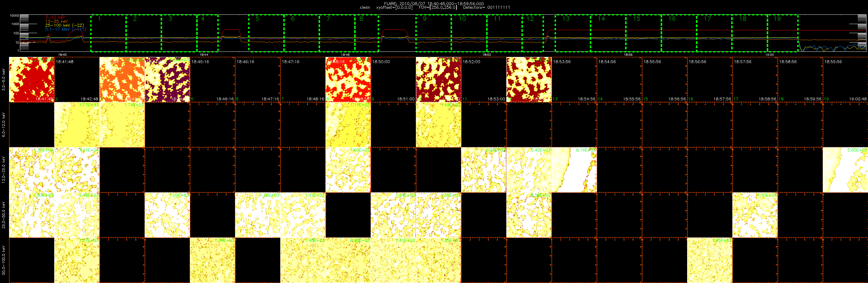View the 25-50 keV image labeled 1.10E+04

point(755,215)
